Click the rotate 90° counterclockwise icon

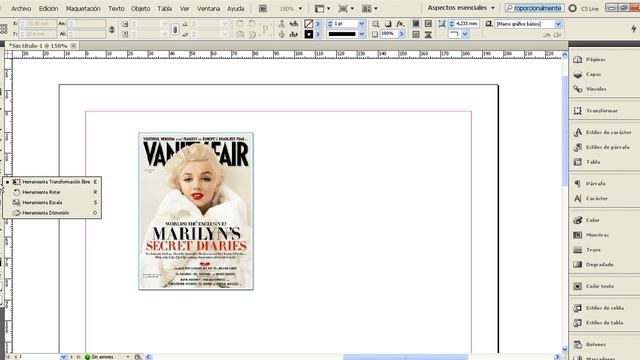pyautogui.click(x=252, y=24)
